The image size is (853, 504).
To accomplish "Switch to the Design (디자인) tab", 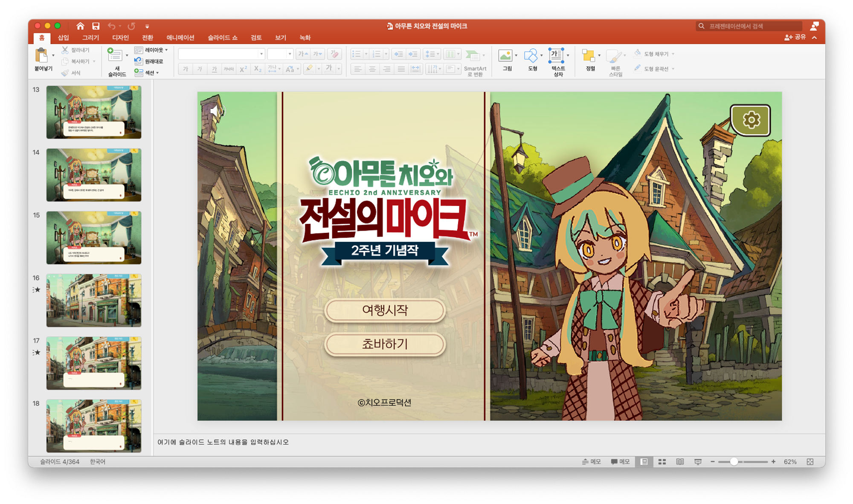I will [120, 38].
